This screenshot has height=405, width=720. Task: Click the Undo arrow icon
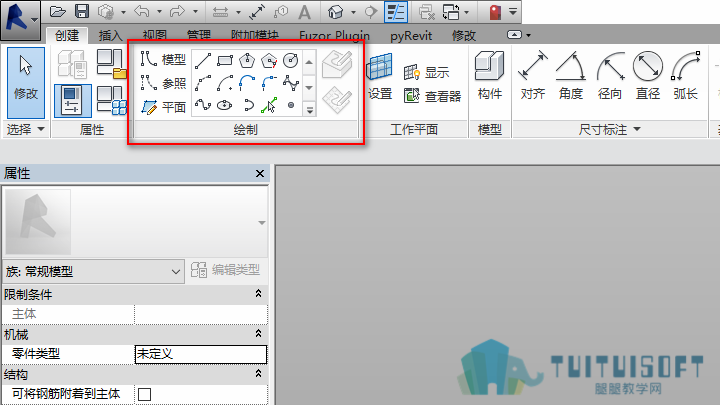tap(142, 11)
